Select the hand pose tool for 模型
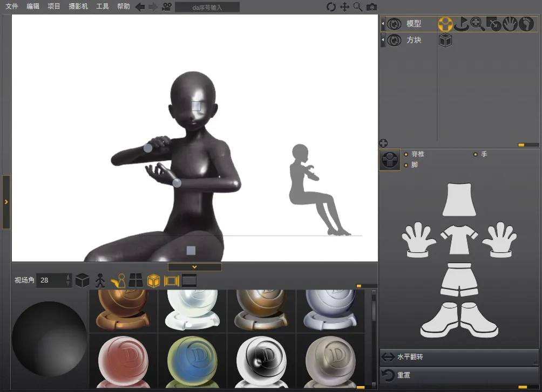This screenshot has width=542, height=392. click(x=510, y=24)
